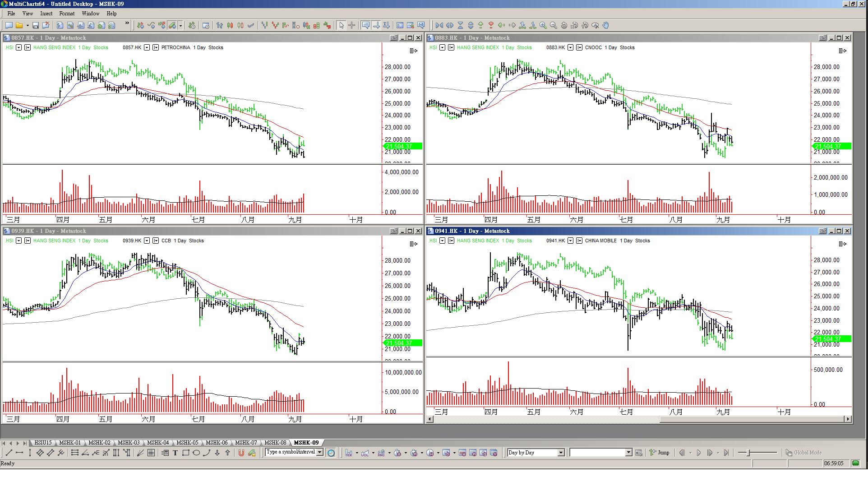Viewport: 868px width, 477px height.
Task: Click the open folder icon
Action: click(x=19, y=25)
